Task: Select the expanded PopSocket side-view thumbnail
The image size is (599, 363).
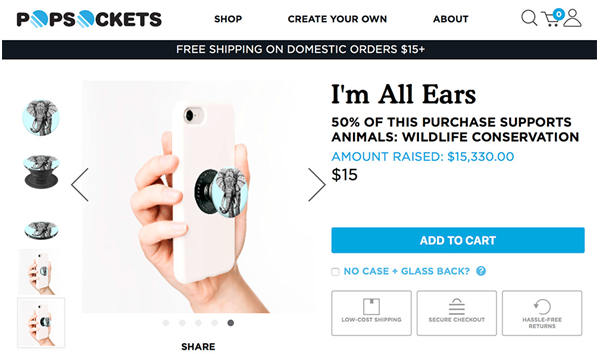Action: (41, 172)
